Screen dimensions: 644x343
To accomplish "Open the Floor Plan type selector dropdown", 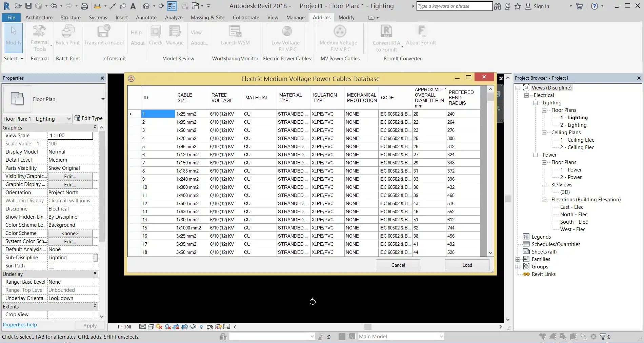I will click(x=102, y=99).
